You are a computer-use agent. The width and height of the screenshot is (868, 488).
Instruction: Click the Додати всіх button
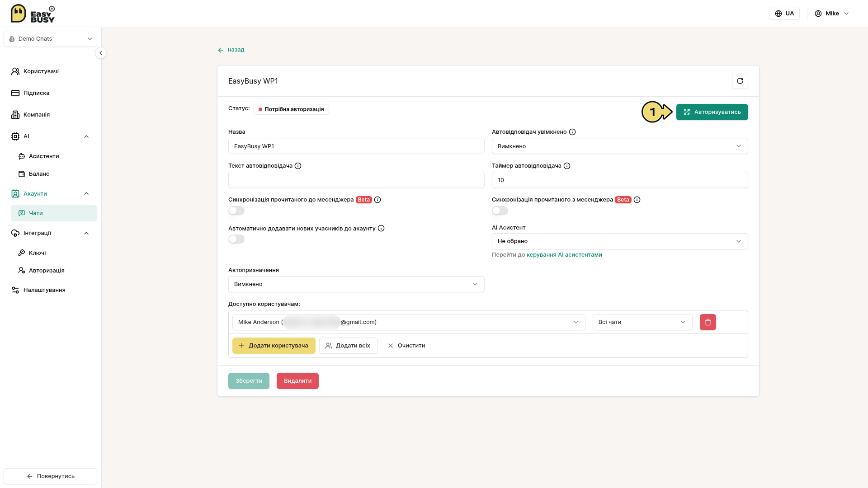click(349, 346)
